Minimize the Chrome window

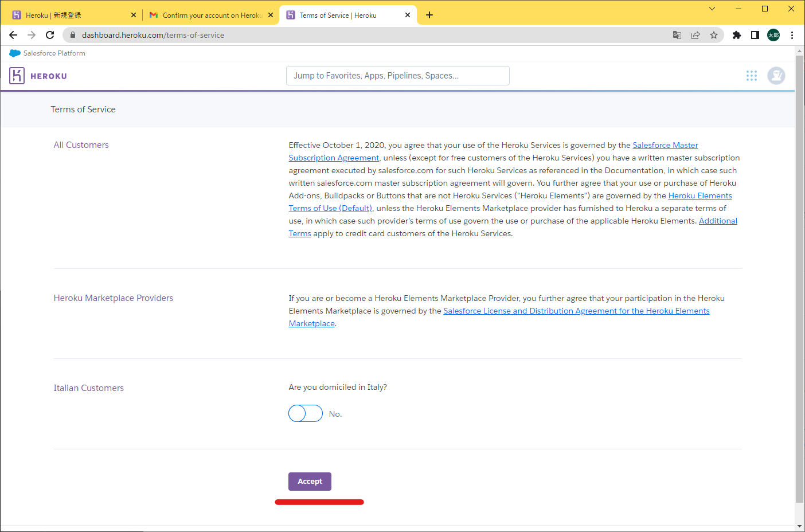pos(738,9)
